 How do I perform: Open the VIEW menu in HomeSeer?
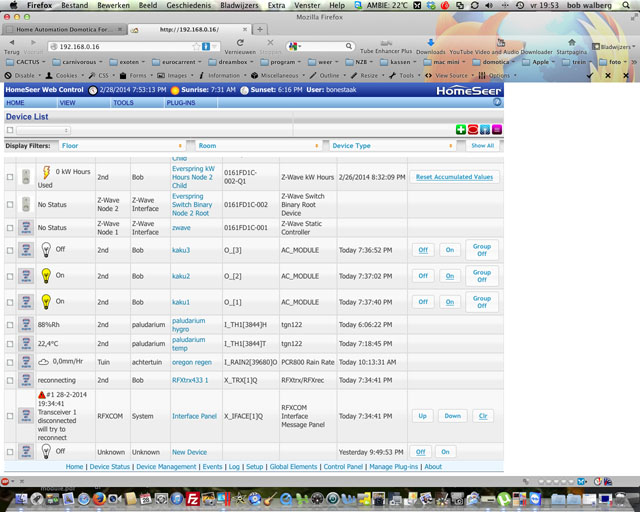coord(67,103)
